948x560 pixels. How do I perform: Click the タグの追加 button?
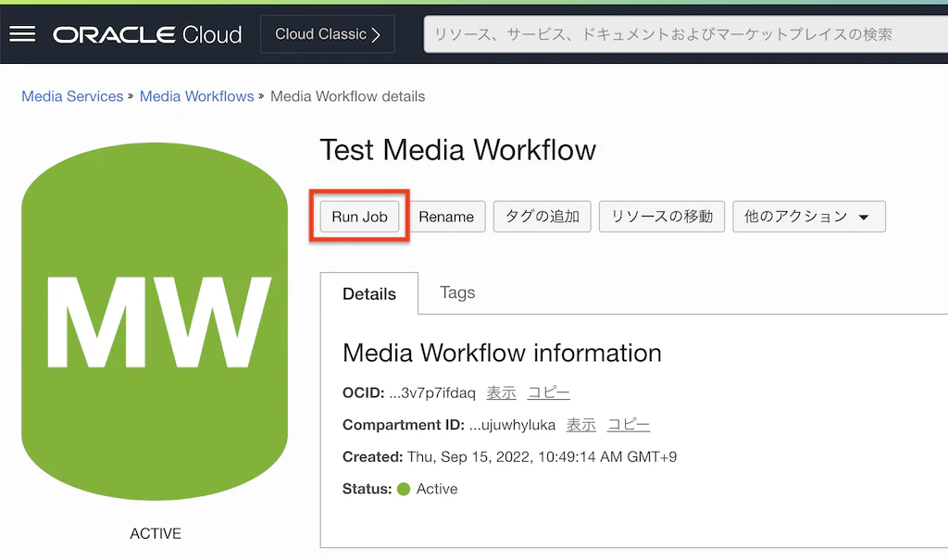[x=543, y=217]
